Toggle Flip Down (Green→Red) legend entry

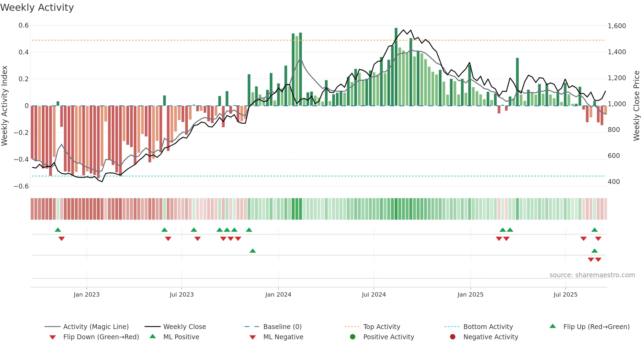(94, 337)
